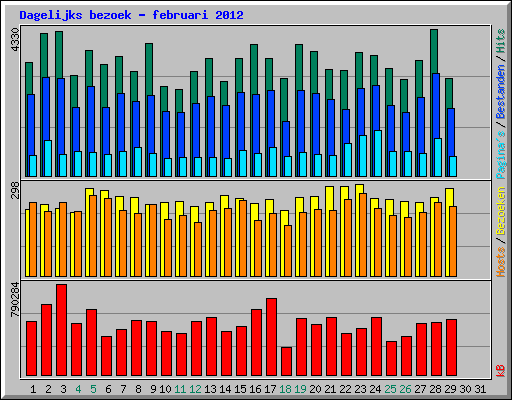Click day label "31" on the x-axis
The image size is (512, 400).
480,389
